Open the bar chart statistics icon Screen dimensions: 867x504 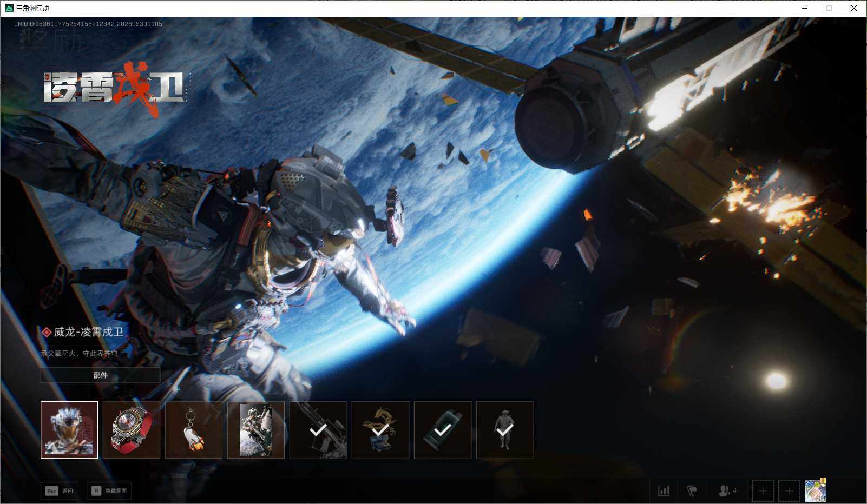click(664, 491)
